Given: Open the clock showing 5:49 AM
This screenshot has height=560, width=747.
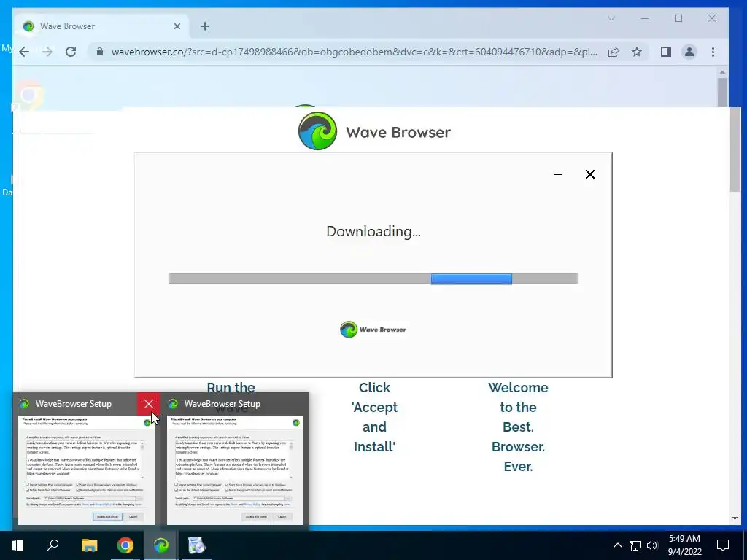Looking at the screenshot, I should click(x=684, y=545).
